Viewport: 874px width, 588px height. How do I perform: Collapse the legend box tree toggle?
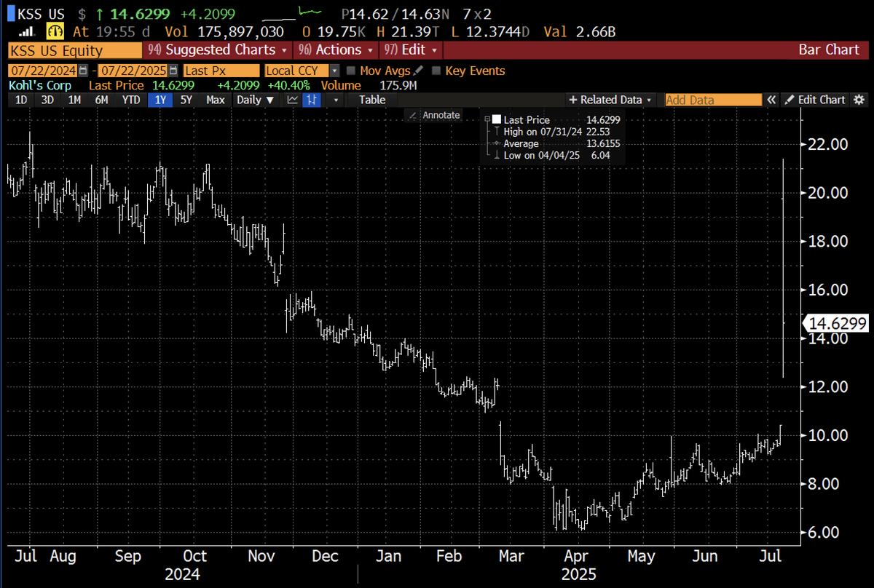pyautogui.click(x=487, y=119)
